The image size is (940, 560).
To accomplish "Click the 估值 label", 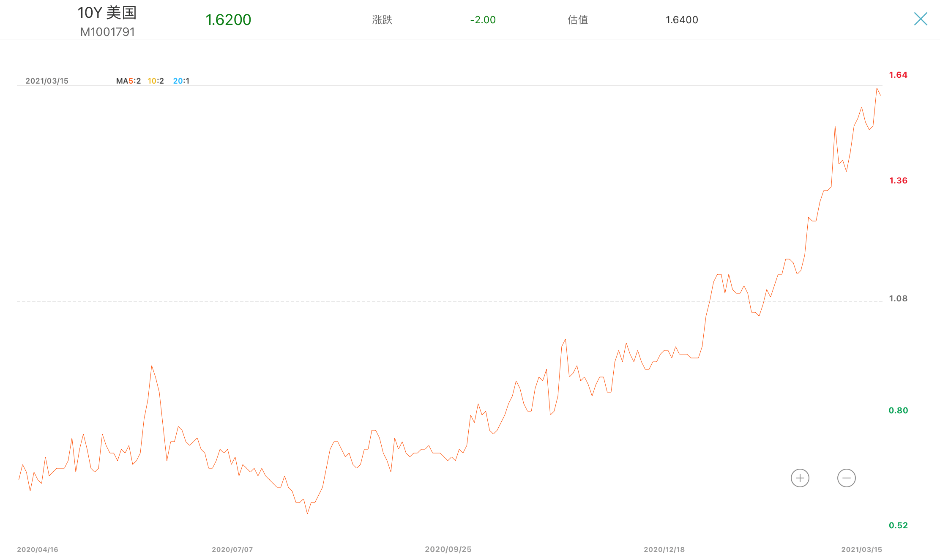I will point(578,20).
